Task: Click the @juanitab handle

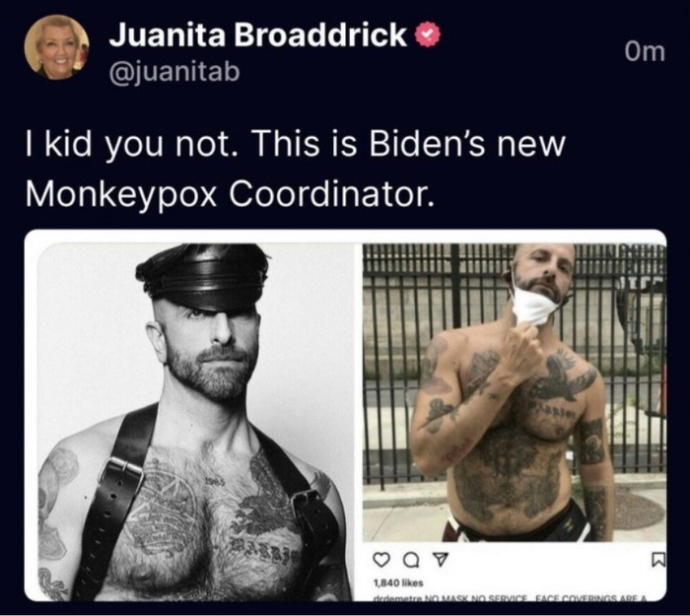Action: pyautogui.click(x=174, y=72)
